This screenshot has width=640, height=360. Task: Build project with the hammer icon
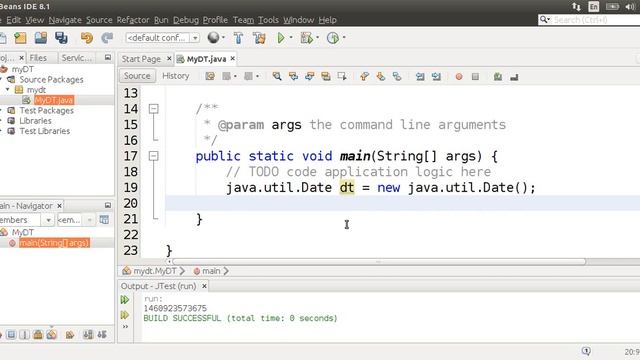(238, 38)
